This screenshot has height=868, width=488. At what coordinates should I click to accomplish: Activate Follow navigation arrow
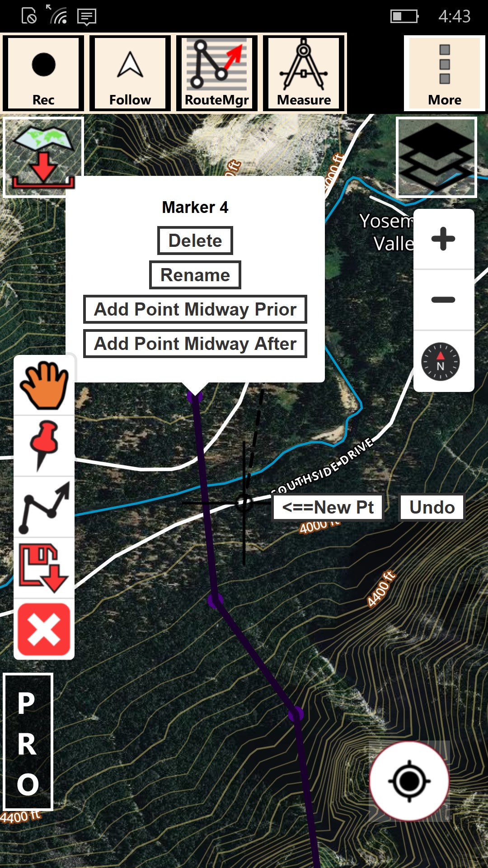(130, 73)
